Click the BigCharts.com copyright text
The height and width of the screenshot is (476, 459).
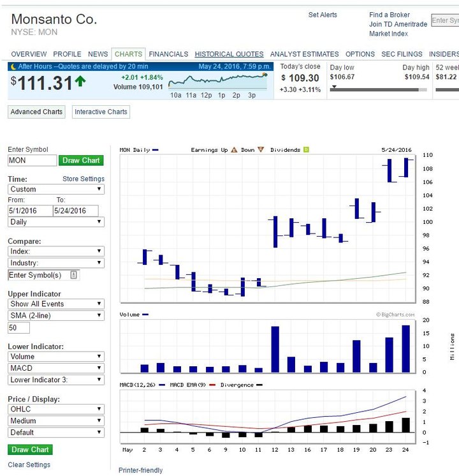pos(395,315)
